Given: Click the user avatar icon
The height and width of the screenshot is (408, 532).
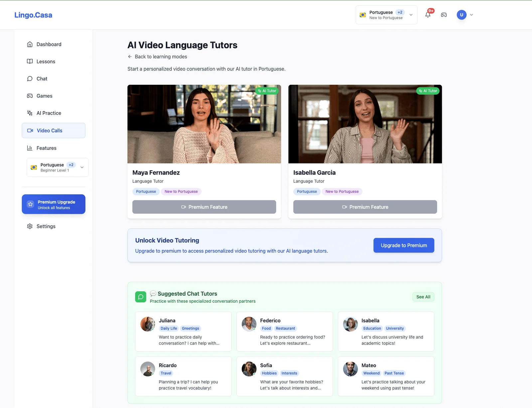Looking at the screenshot, I should point(461,15).
